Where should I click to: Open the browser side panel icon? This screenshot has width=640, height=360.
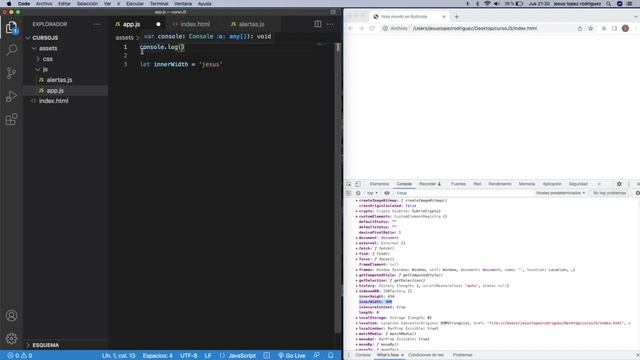click(x=614, y=29)
